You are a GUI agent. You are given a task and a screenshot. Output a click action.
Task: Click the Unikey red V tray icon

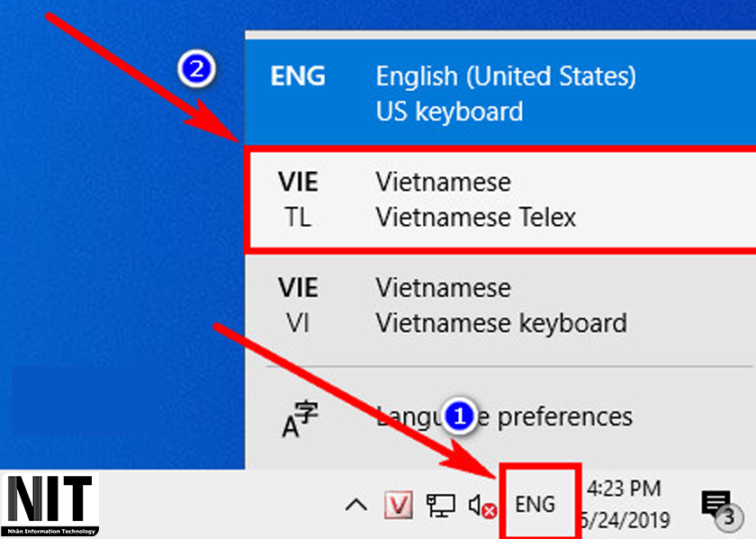(x=397, y=506)
